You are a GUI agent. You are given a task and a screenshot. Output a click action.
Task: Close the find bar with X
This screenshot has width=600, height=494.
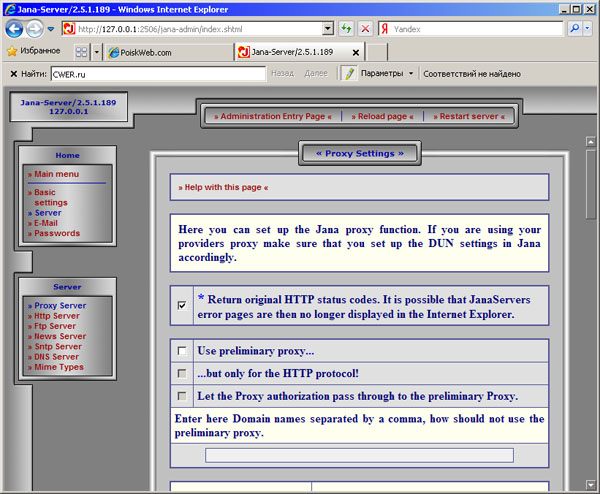pos(12,73)
